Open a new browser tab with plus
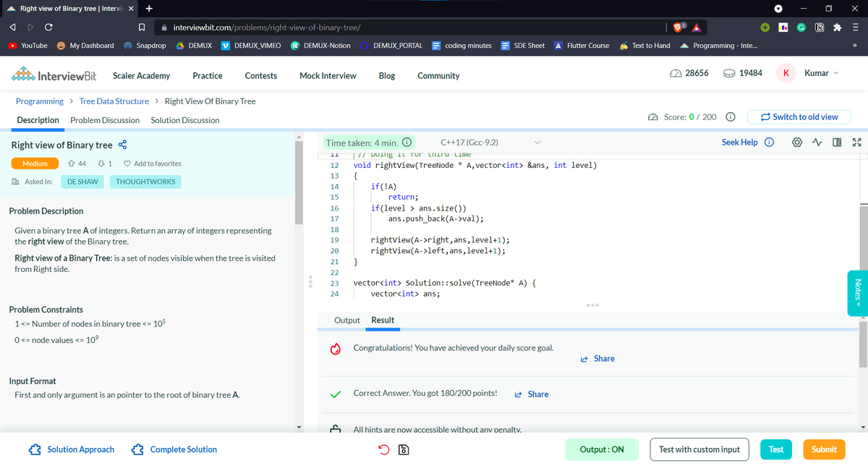The image size is (868, 466). click(148, 9)
